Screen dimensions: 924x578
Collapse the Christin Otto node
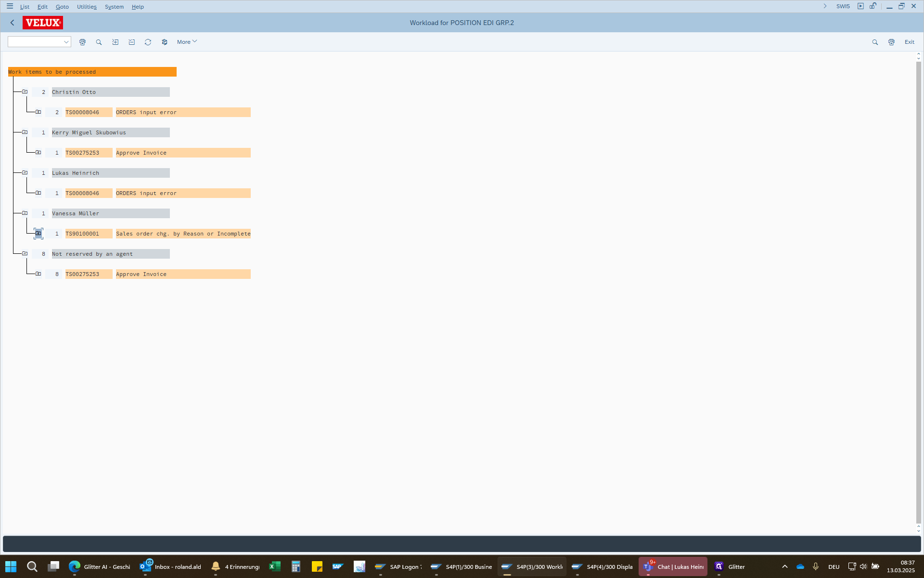pyautogui.click(x=25, y=92)
